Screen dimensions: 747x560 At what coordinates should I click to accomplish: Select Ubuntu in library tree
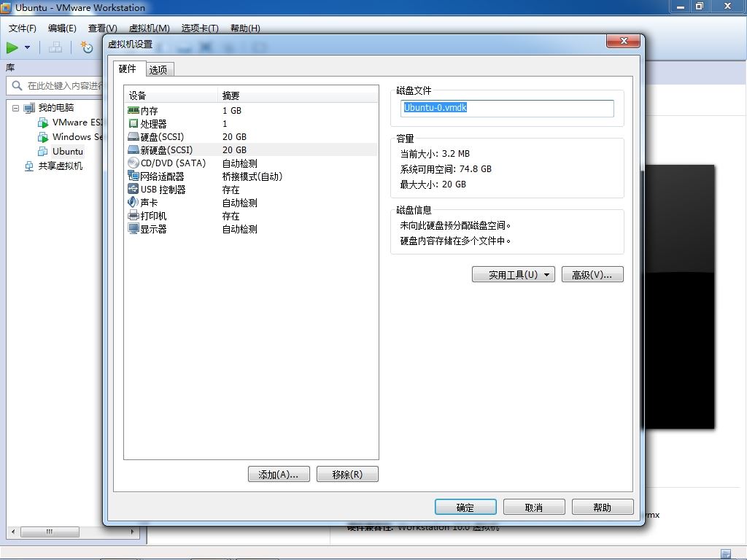[68, 152]
